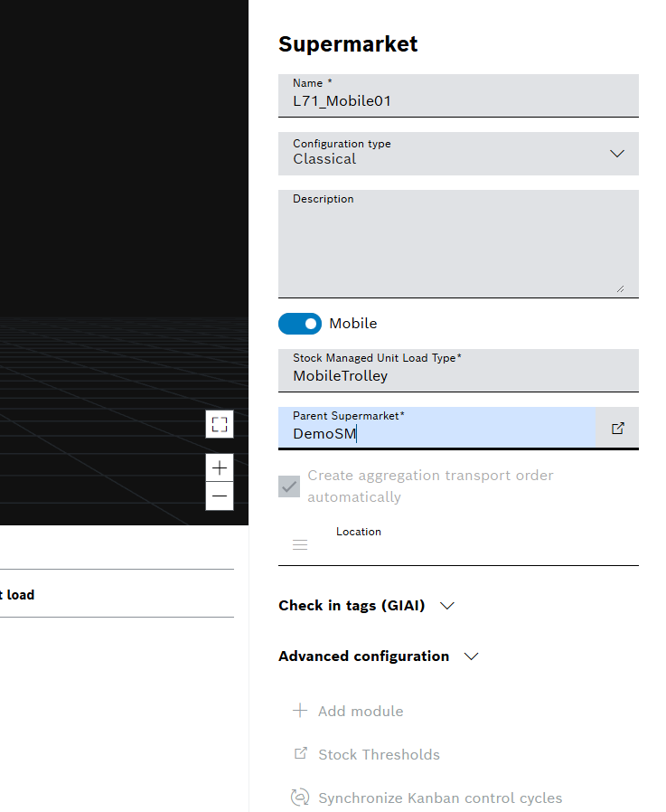Image resolution: width=666 pixels, height=812 pixels.
Task: Toggle the Mobile switch off
Action: click(300, 324)
